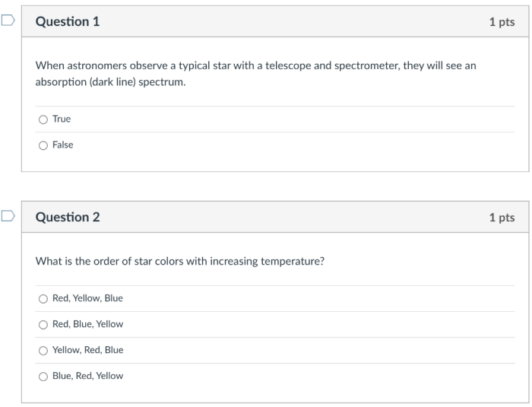Click the 1 pts label of Question 1

click(x=502, y=22)
